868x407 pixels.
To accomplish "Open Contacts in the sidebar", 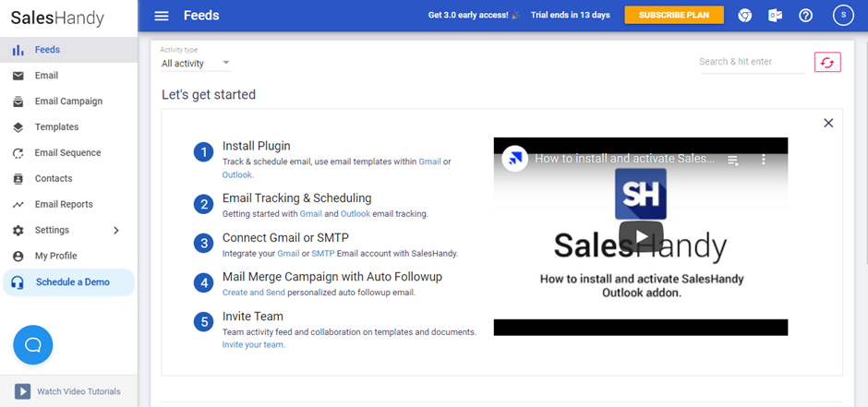I will coord(68,179).
